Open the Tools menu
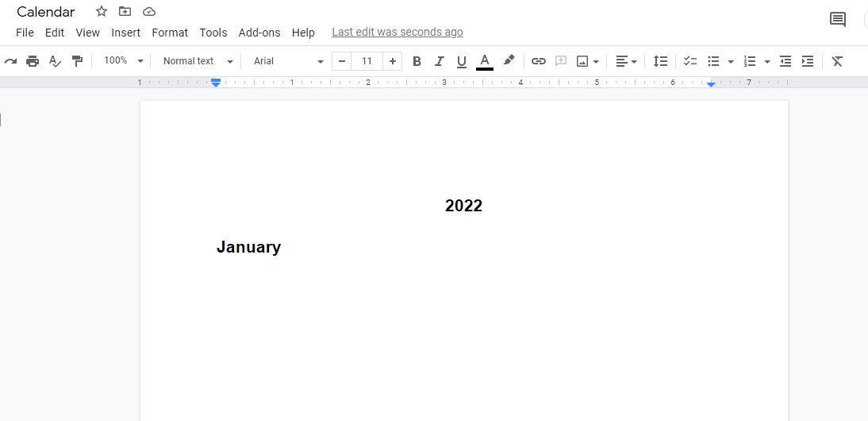The image size is (868, 421). (213, 33)
